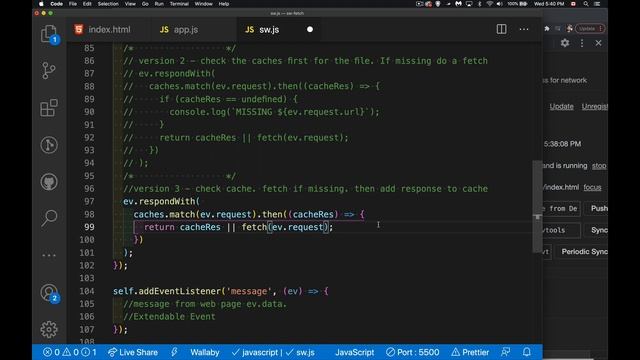Click the '//Extendable Event' comment

pos(169,317)
